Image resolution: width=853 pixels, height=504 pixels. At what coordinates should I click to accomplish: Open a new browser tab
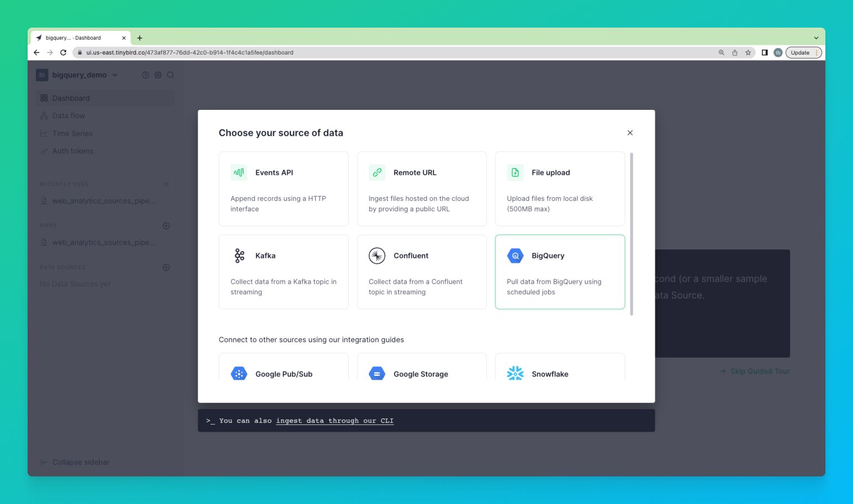(140, 38)
